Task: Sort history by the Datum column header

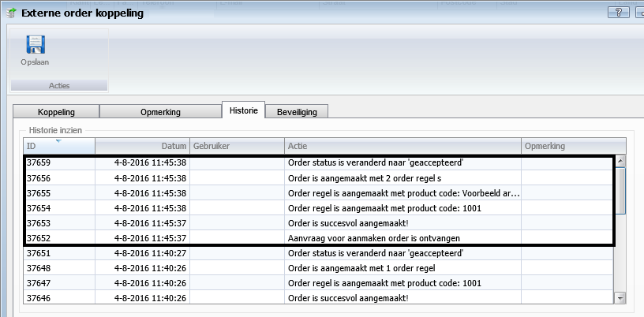Action: click(x=142, y=146)
